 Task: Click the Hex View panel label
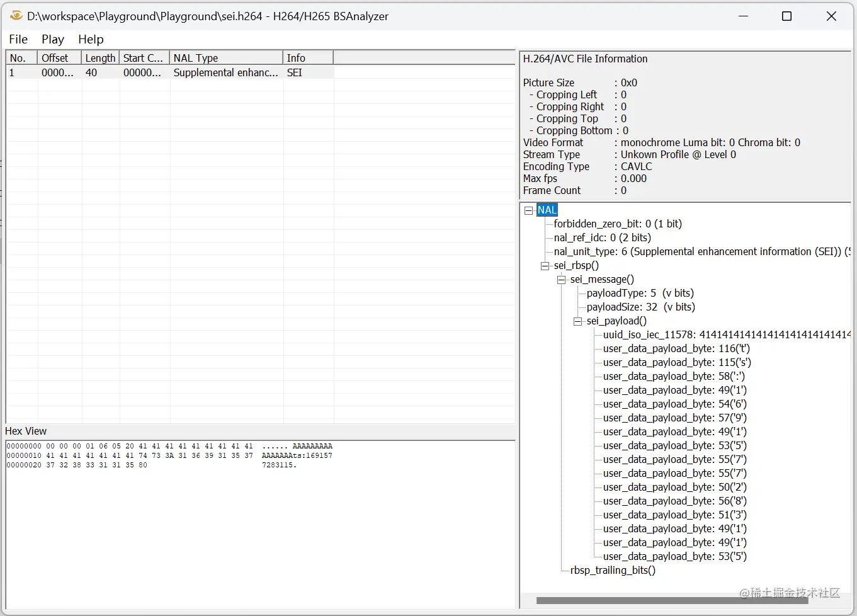(x=26, y=431)
